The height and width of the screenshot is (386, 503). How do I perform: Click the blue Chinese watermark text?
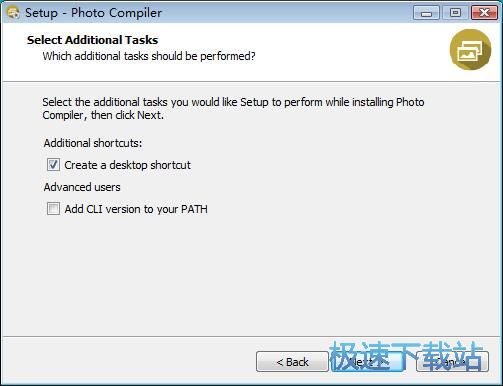click(x=406, y=356)
